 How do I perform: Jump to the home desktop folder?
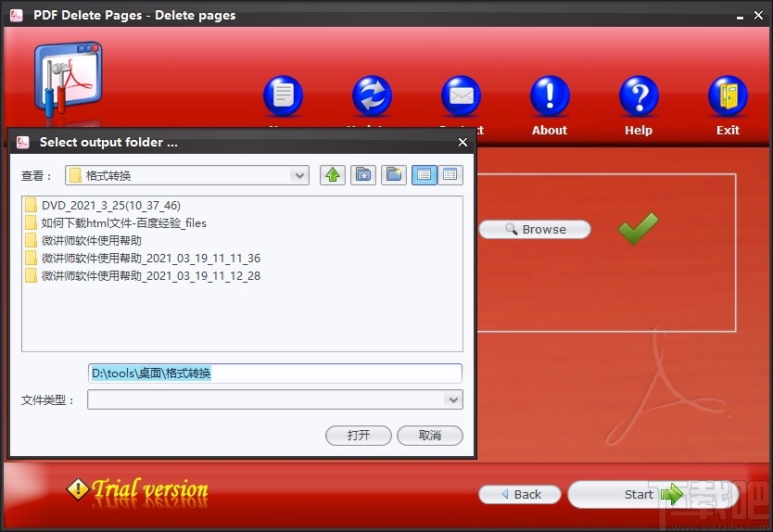pos(363,175)
